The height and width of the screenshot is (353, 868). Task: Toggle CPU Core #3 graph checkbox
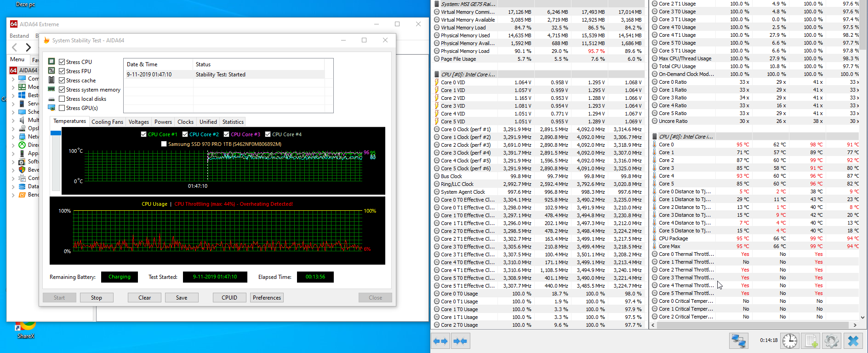pyautogui.click(x=227, y=134)
